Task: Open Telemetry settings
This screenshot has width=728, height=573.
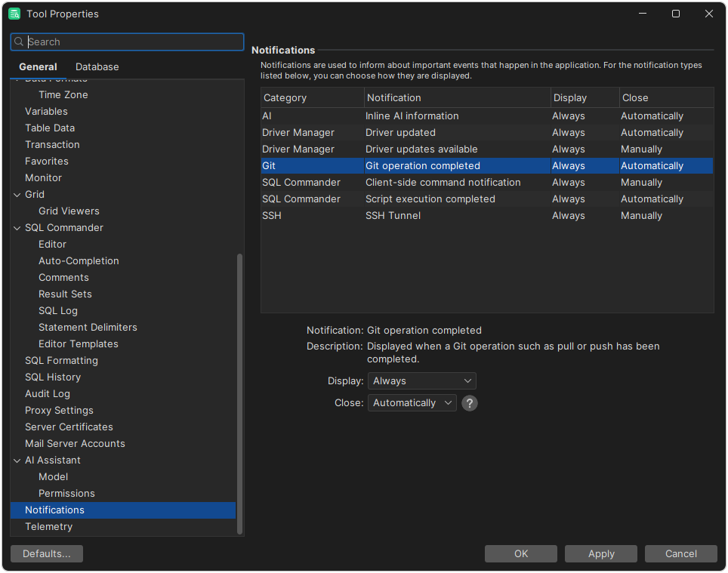Action: click(x=49, y=527)
